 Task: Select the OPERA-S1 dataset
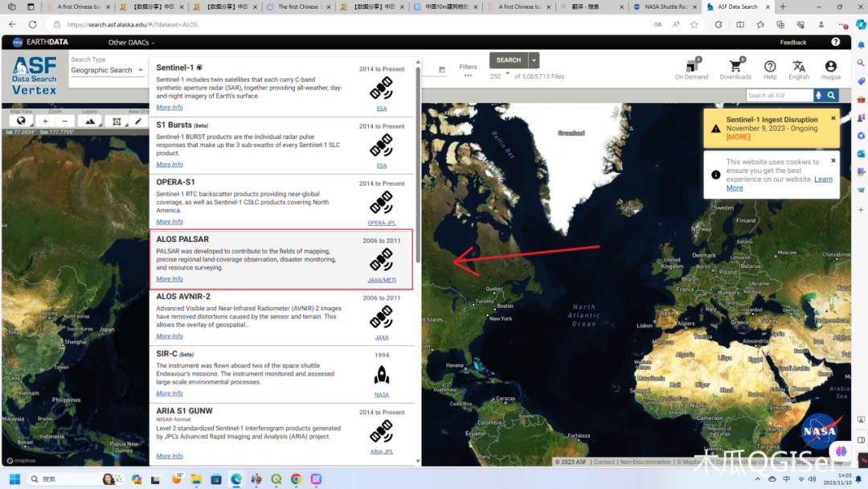281,202
